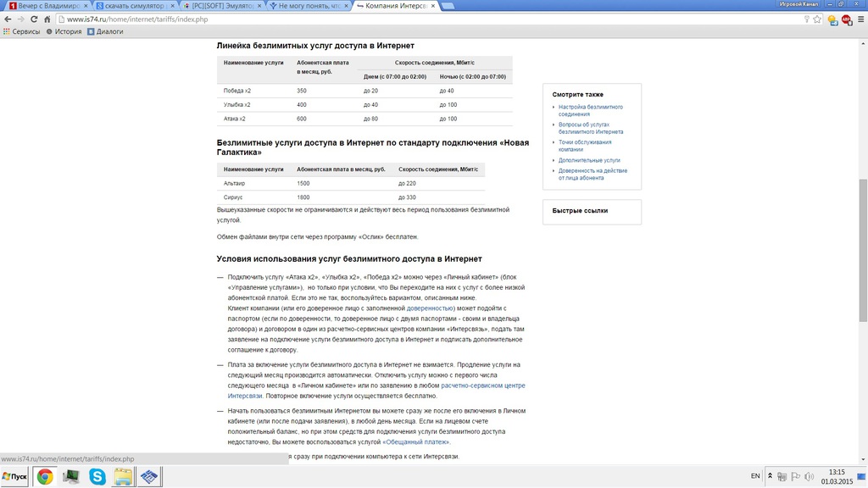Click the volume icon in the system tray
This screenshot has height=488, width=868.
(809, 477)
